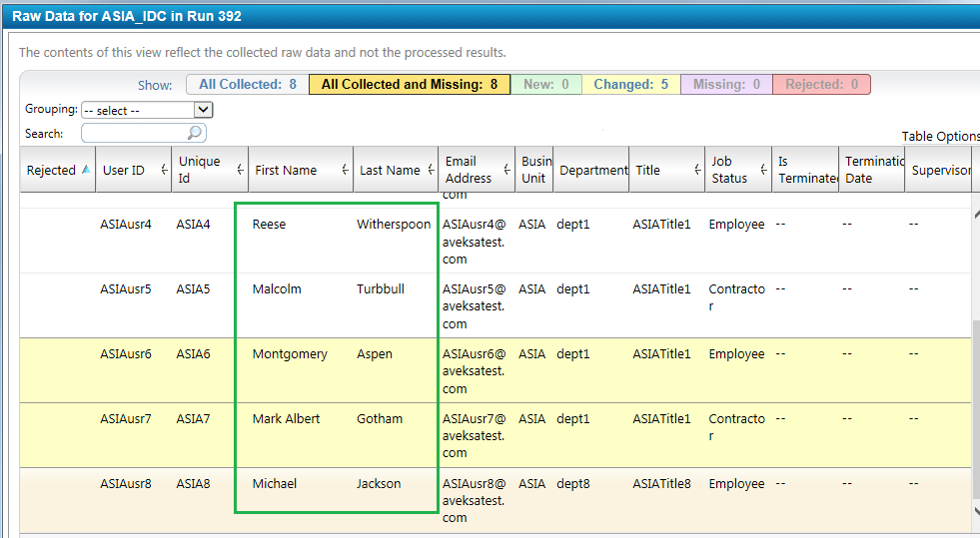The image size is (980, 538).
Task: Switch to the Changed filter tab
Action: 630,85
